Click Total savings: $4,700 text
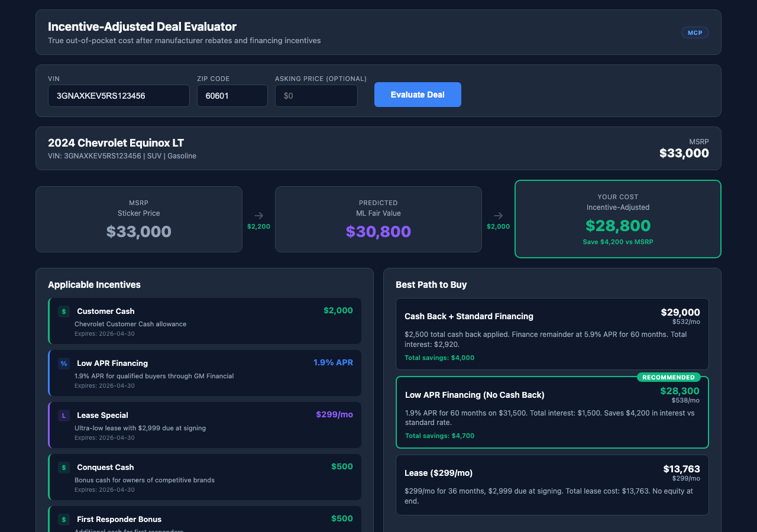Viewport: 757px width, 532px height. point(439,435)
